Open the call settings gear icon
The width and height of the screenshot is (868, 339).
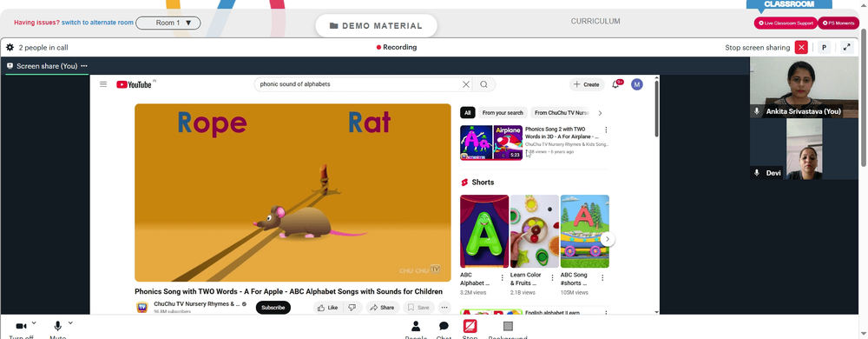[x=10, y=48]
